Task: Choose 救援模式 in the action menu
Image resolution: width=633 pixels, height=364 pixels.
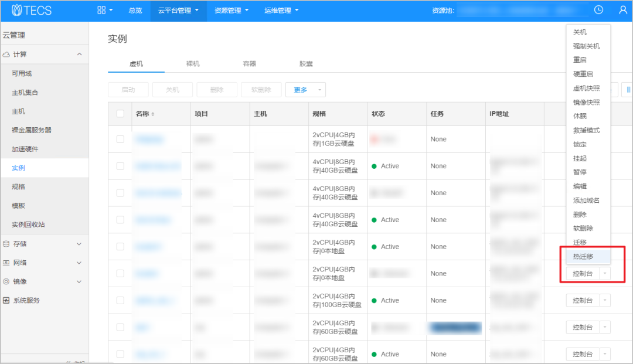Action: pos(586,130)
